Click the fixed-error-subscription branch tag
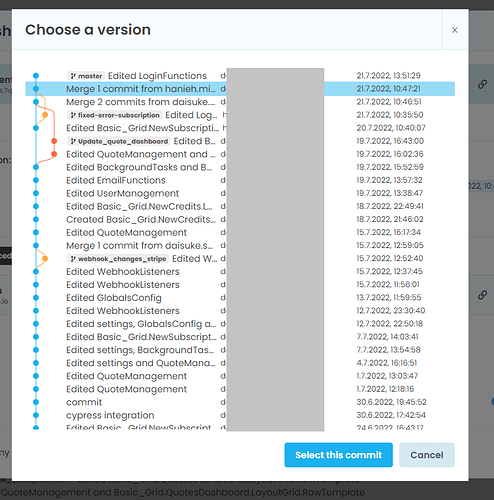Screen dimensions: 494x500 click(x=115, y=115)
